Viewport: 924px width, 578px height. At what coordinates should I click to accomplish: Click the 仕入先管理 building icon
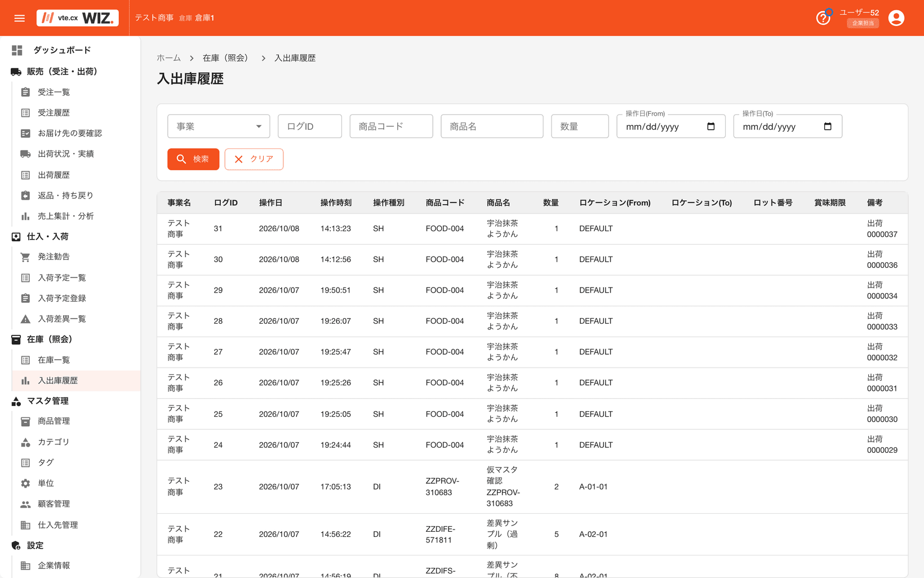[x=25, y=525]
